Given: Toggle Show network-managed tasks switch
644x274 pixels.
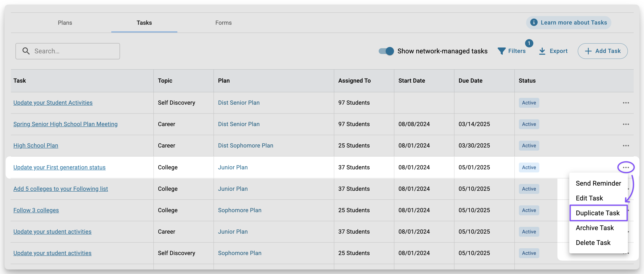Looking at the screenshot, I should click(386, 51).
